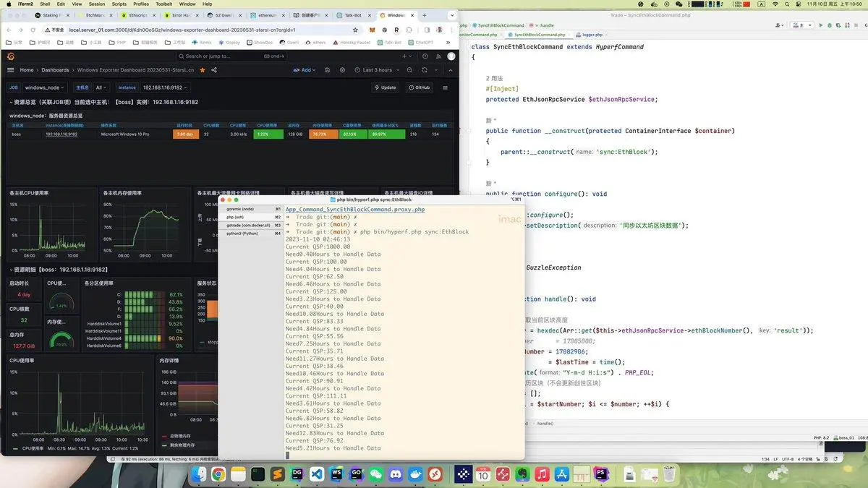868x488 pixels.
Task: Open the Session menu
Action: point(97,4)
